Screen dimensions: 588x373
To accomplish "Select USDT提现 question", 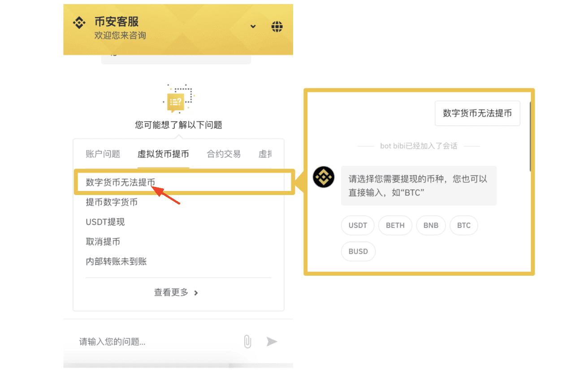I will coord(105,222).
